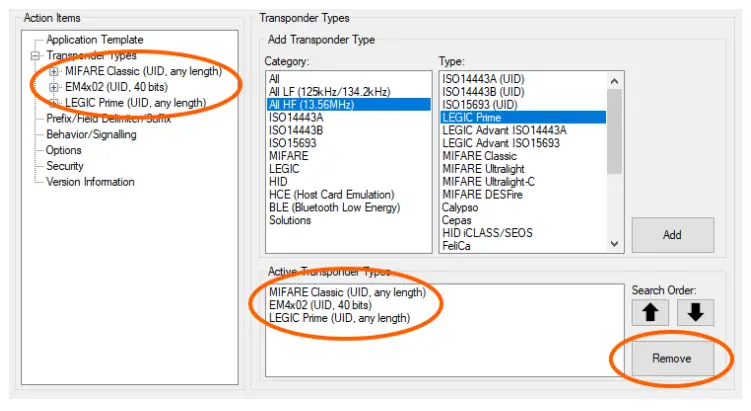Choose category ISO14443A

349,117
